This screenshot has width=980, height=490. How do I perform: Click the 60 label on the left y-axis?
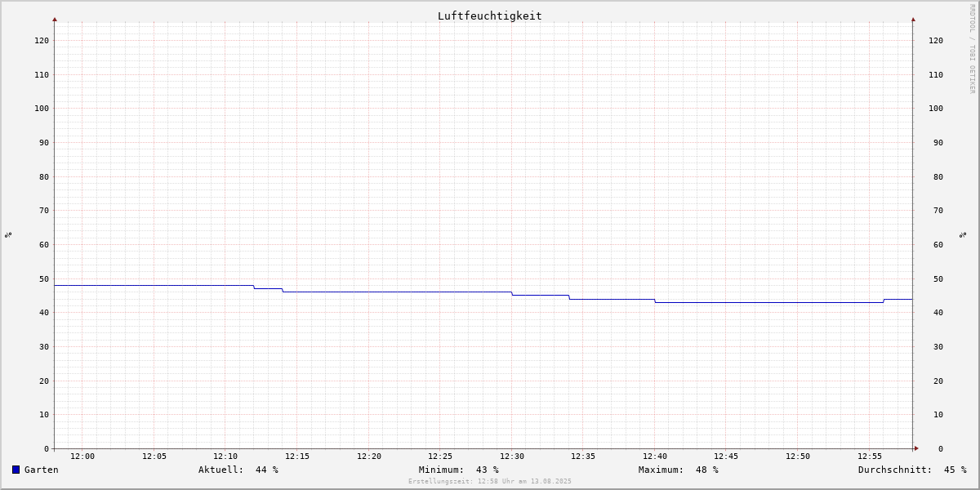tap(45, 244)
